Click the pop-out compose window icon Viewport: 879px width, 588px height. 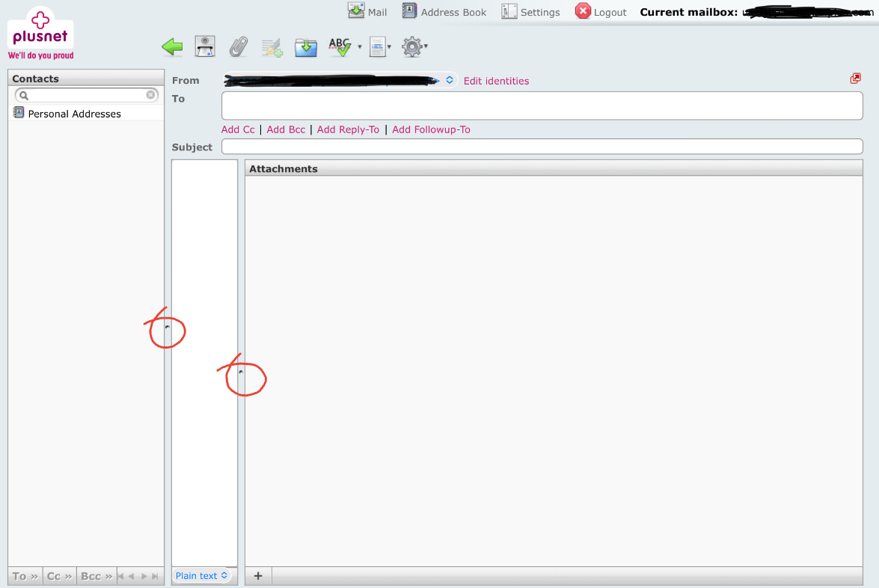point(855,78)
